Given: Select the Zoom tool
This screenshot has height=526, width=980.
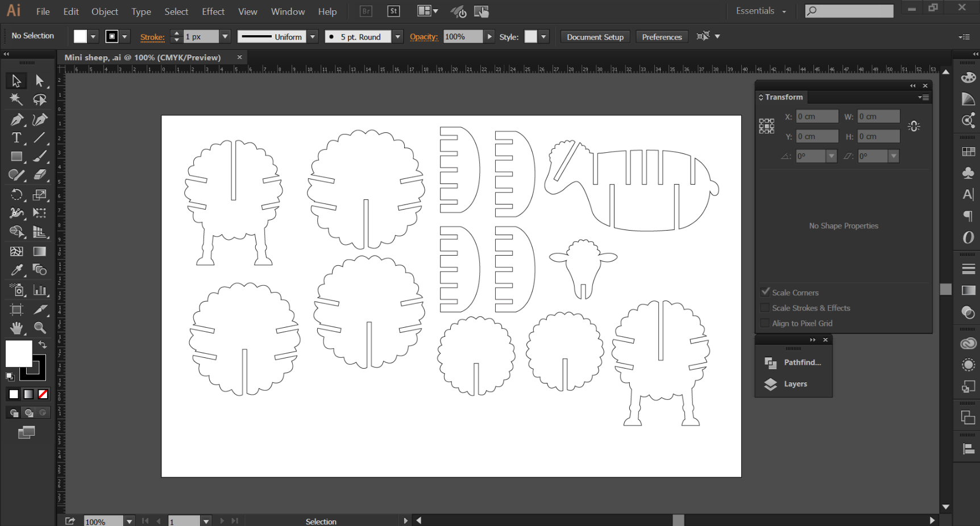Looking at the screenshot, I should point(40,328).
